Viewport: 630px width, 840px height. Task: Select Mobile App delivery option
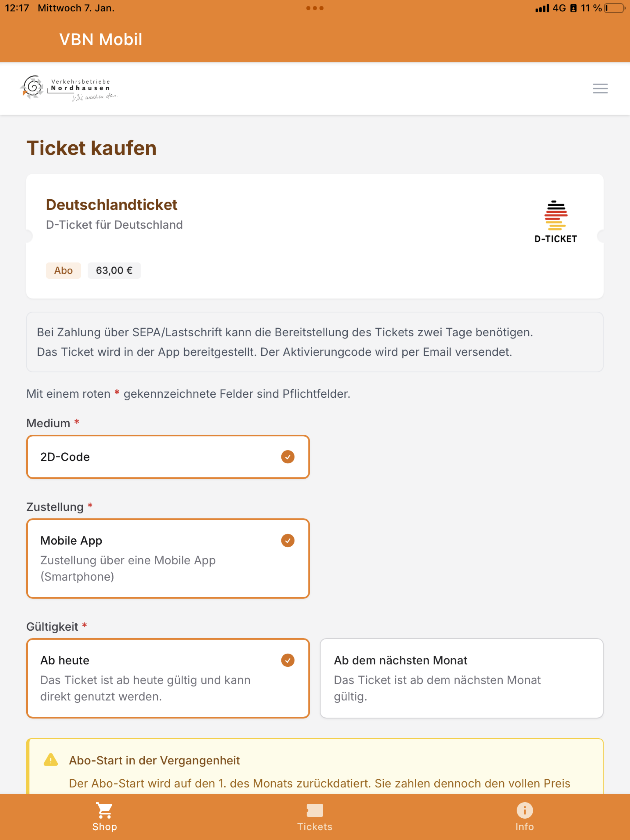coord(168,558)
